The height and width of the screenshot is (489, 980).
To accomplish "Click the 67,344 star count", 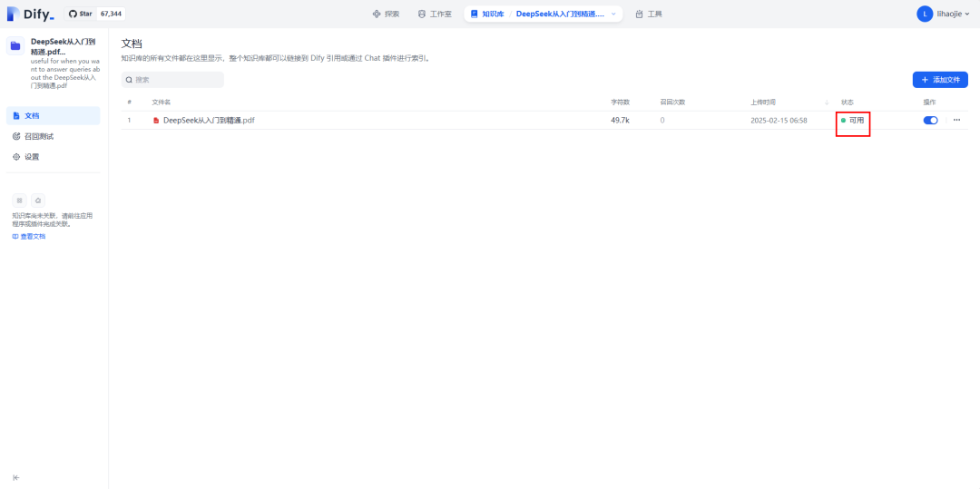I will pos(112,14).
